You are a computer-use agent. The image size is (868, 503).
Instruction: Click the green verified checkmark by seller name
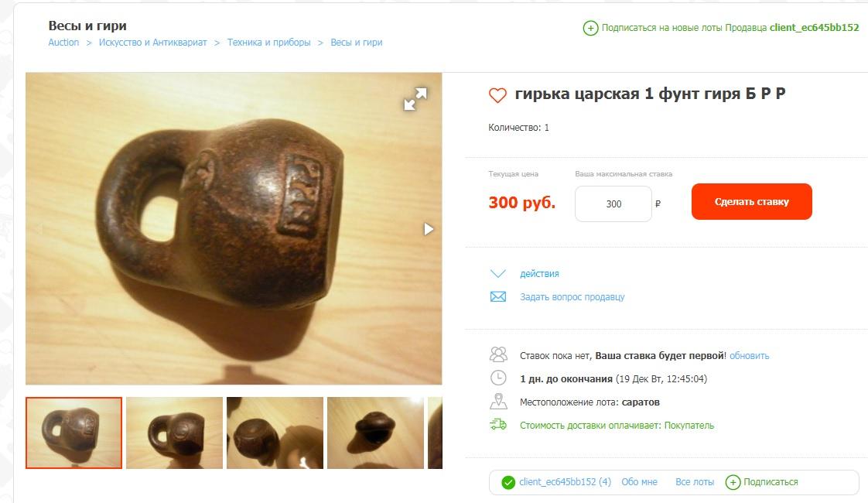coord(507,483)
